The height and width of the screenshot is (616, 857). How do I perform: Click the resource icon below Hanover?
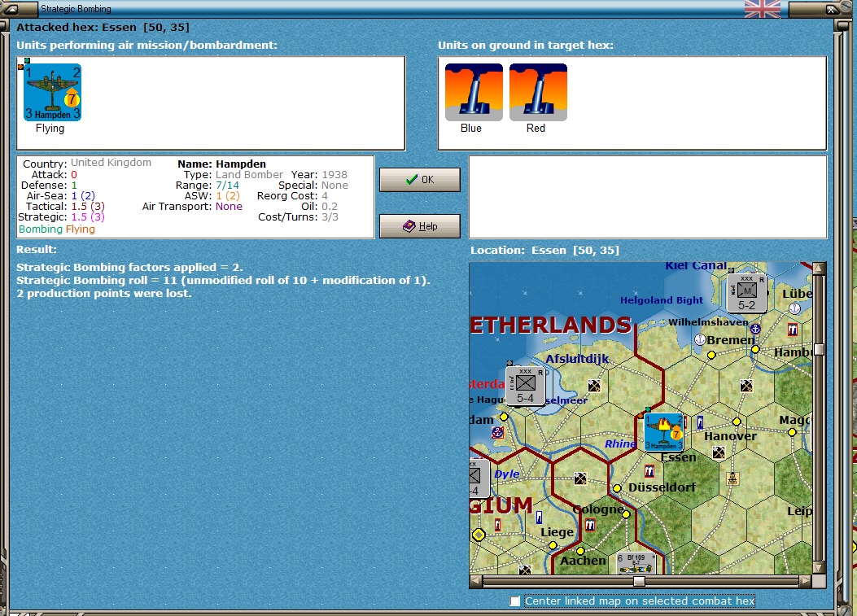tap(719, 452)
